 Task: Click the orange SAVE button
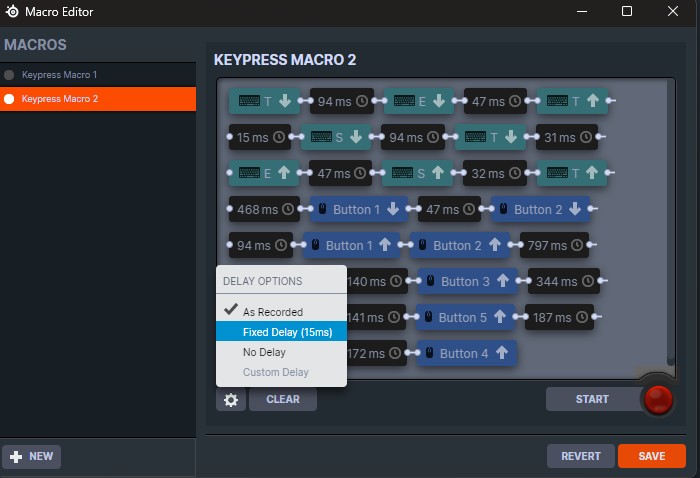(651, 456)
